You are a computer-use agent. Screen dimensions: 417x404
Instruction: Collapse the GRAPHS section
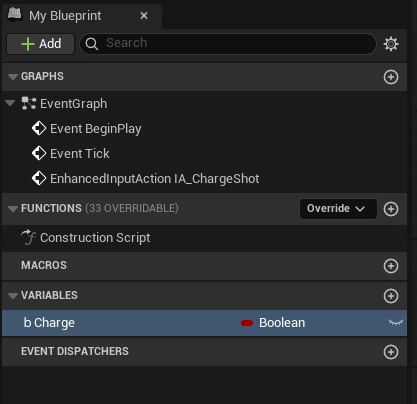pyautogui.click(x=13, y=77)
